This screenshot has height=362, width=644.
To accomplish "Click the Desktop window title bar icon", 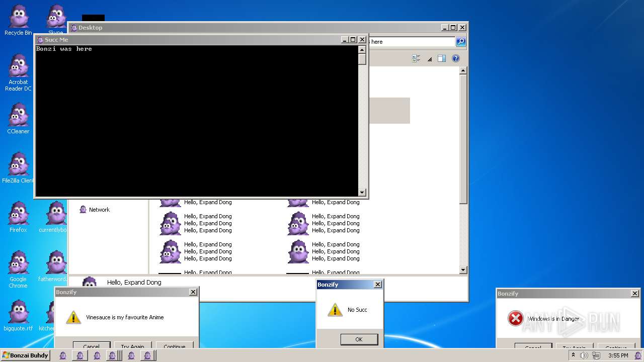I will (x=74, y=28).
